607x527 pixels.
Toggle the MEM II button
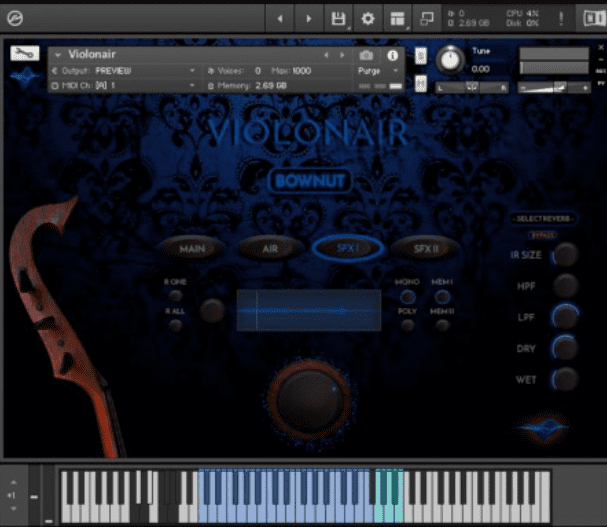[x=442, y=326]
